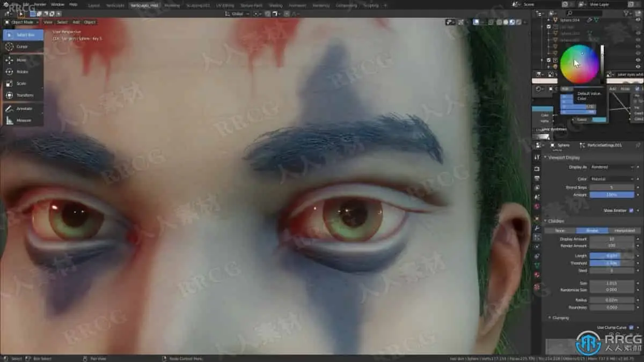Viewport: 644px width, 362px height.
Task: Click the Radius 0.02m field
Action: click(612, 300)
